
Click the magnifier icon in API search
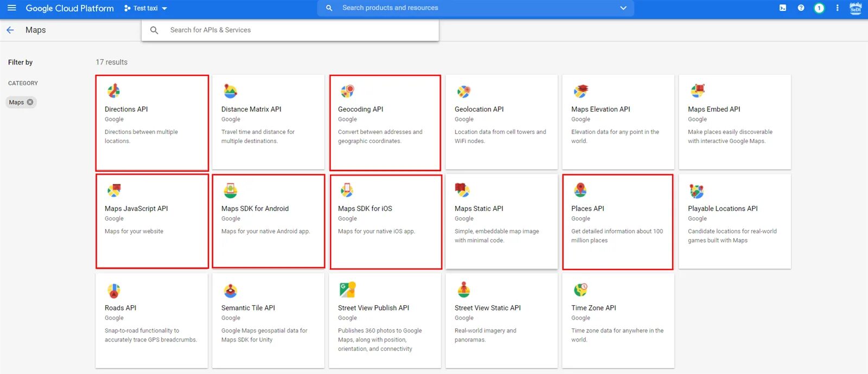(154, 30)
